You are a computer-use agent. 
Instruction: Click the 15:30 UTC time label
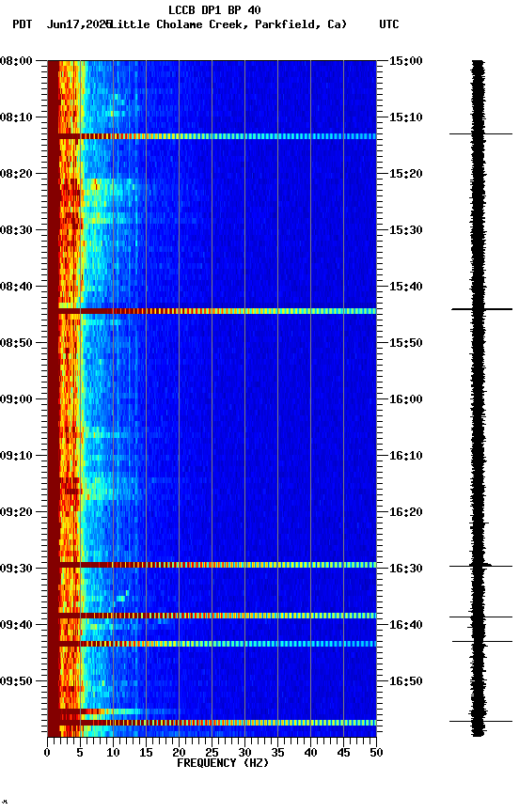[x=406, y=230]
